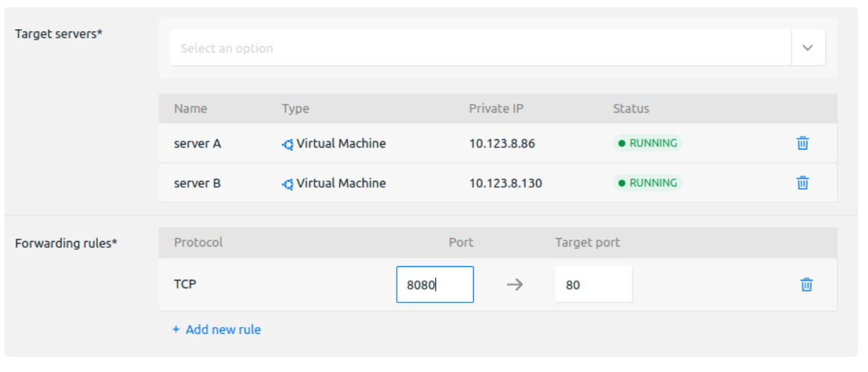Click the Port field containing 8080

434,285
